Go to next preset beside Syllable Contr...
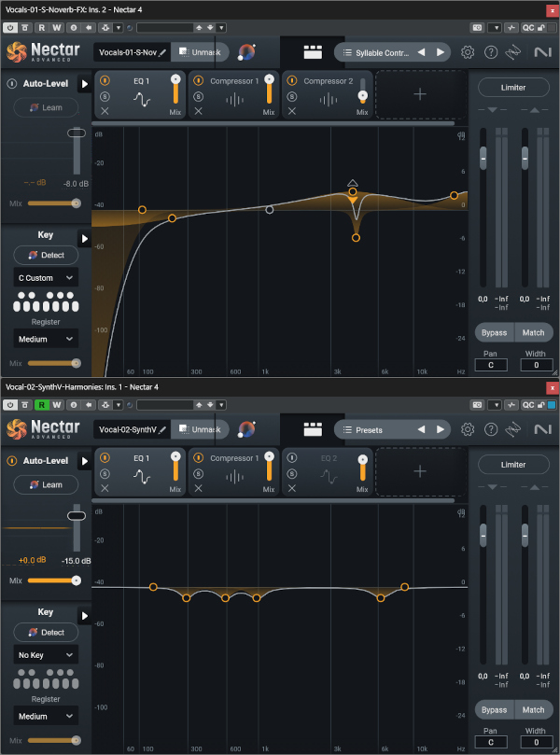 (x=441, y=52)
